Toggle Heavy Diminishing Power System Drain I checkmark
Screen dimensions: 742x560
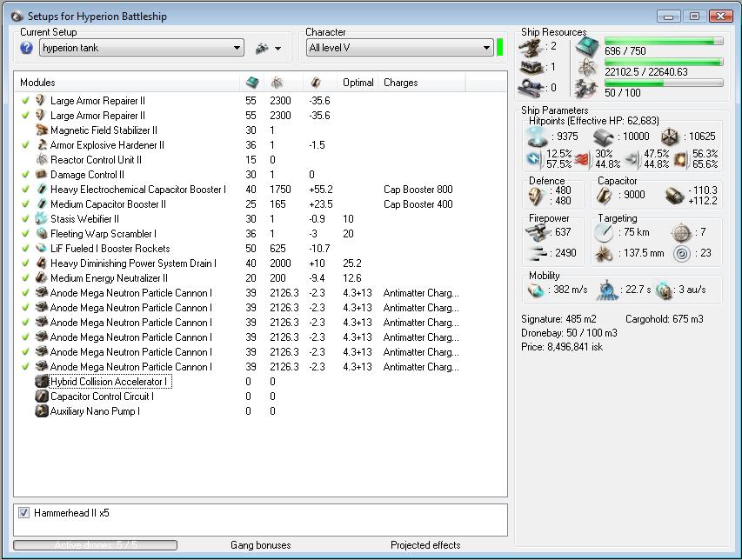25,263
